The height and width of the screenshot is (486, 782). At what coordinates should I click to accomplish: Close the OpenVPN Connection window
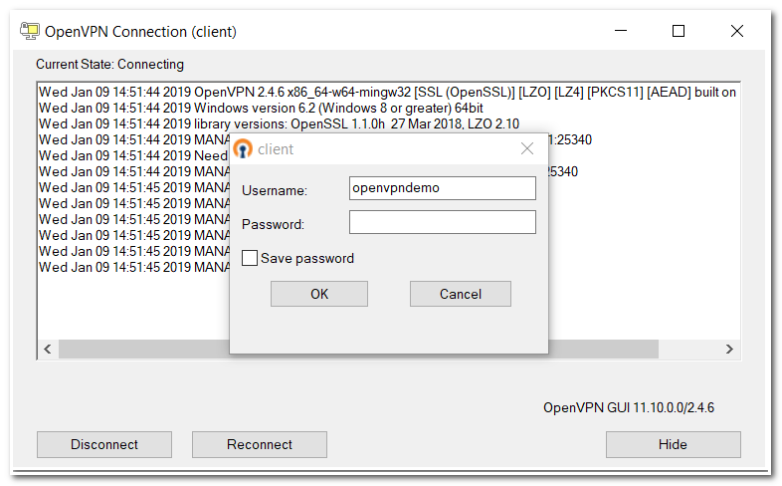click(737, 31)
